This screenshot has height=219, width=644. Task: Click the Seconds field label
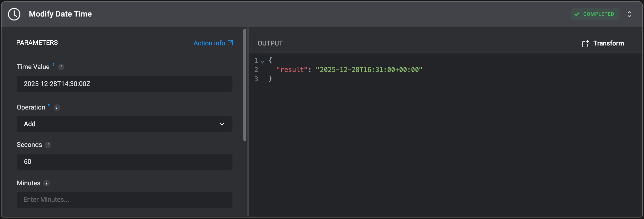click(29, 145)
